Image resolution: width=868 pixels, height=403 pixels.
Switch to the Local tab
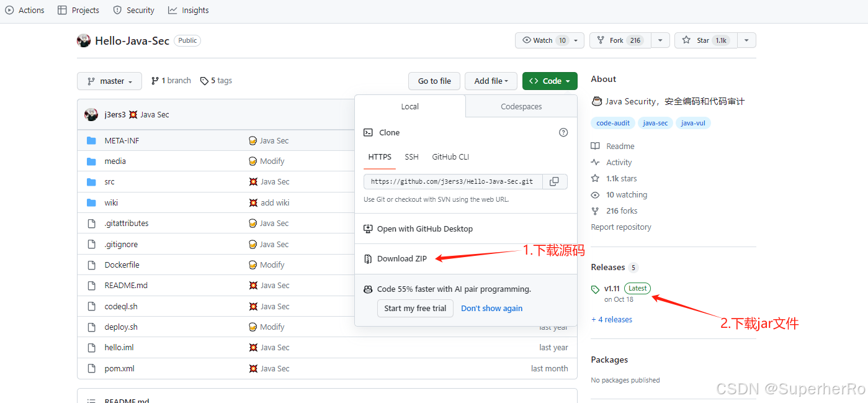pos(410,107)
